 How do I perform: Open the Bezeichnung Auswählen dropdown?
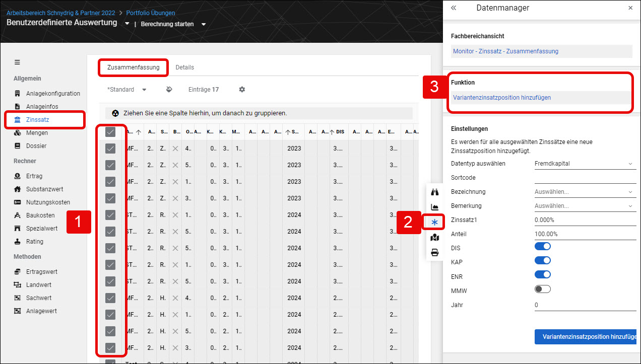pyautogui.click(x=585, y=192)
